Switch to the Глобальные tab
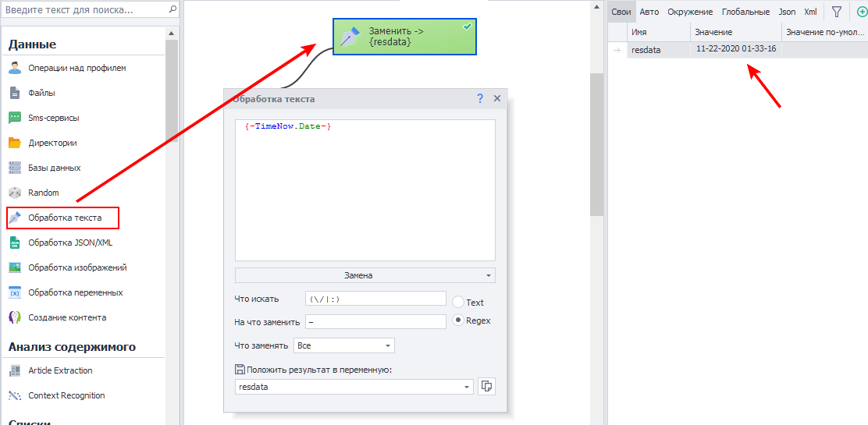Viewport: 868px width, 425px height. [x=745, y=12]
